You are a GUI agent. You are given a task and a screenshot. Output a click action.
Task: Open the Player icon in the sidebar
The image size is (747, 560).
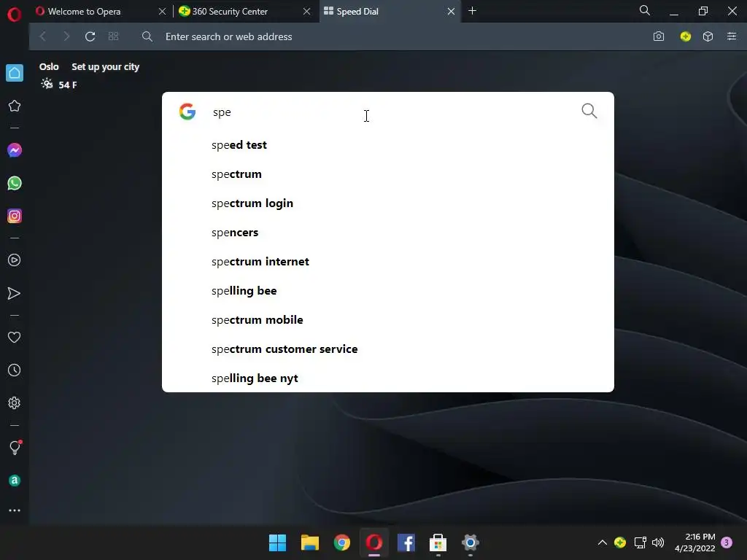tap(15, 260)
